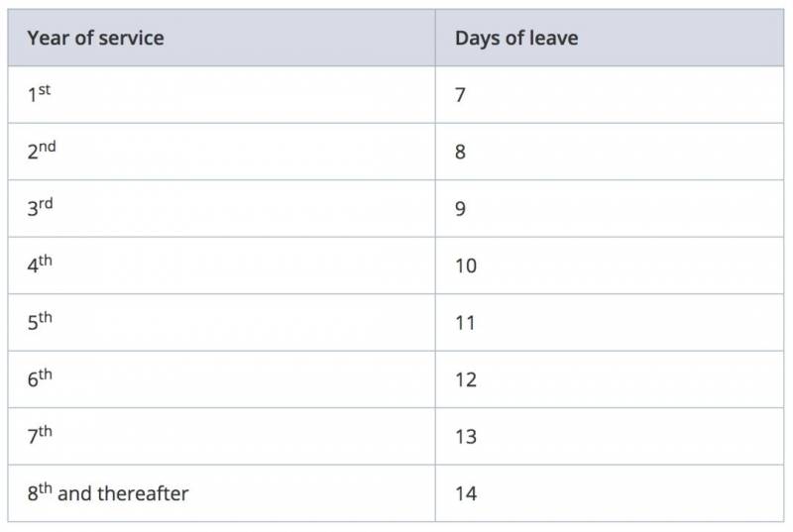
Task: Click the days of leave value 11
Action: (x=466, y=323)
